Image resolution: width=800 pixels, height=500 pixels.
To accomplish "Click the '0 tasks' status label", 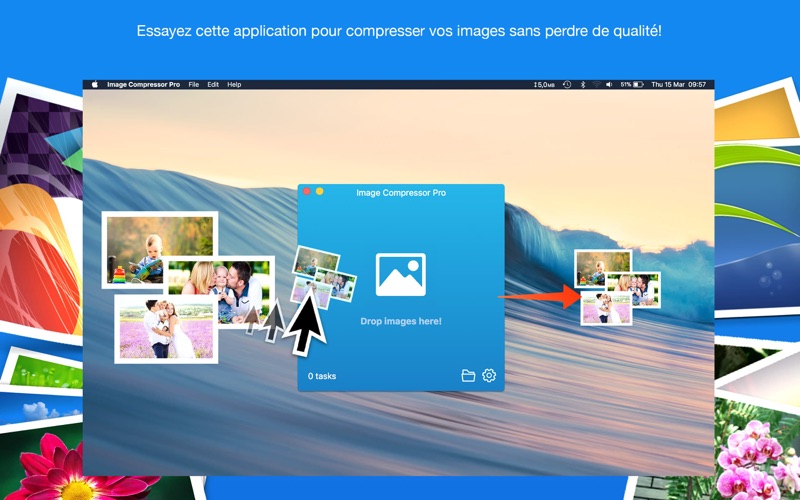I will point(322,376).
